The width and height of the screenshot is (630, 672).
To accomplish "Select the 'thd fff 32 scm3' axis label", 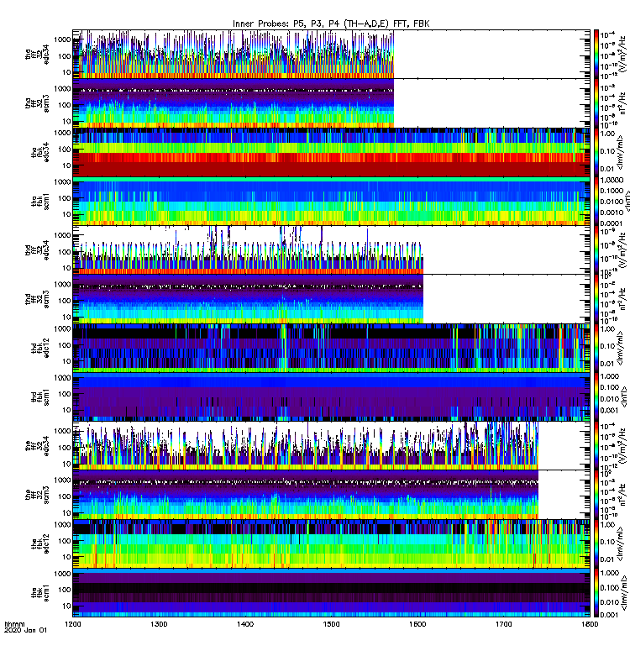I will click(x=37, y=299).
